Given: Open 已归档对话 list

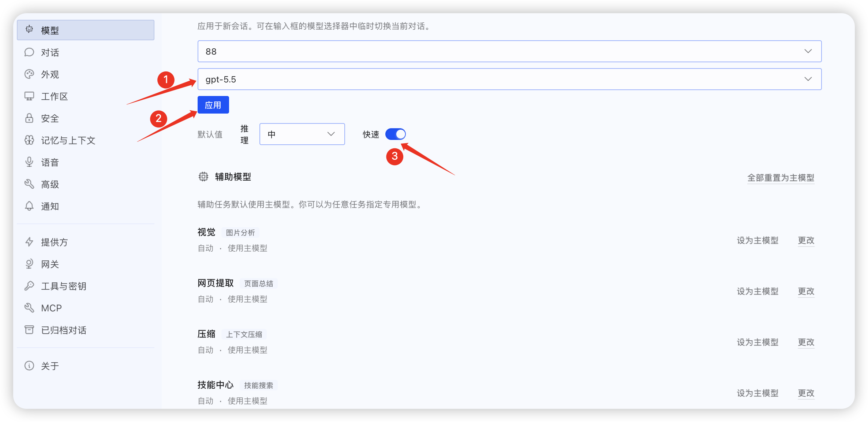Looking at the screenshot, I should click(86, 330).
